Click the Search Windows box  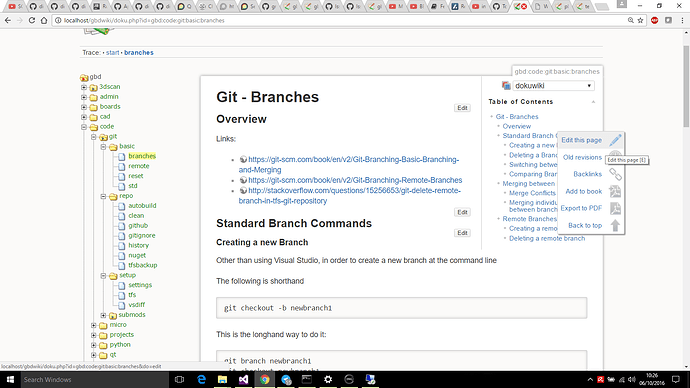point(94,379)
